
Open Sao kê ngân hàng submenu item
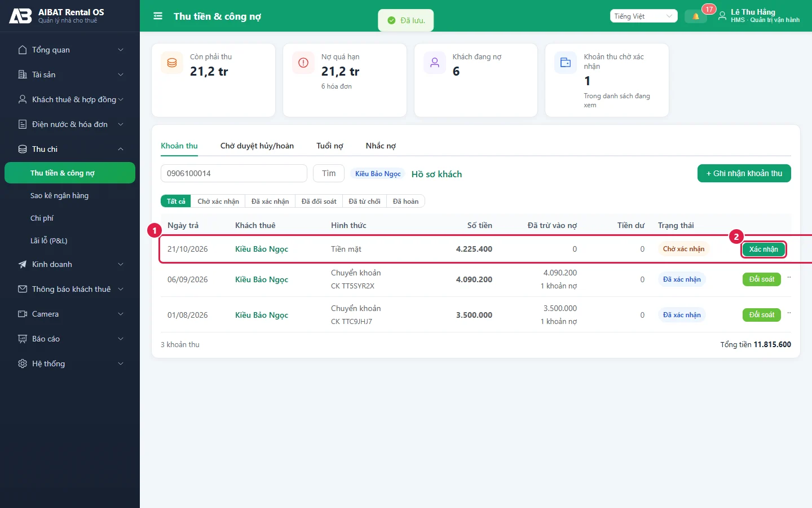click(x=59, y=195)
